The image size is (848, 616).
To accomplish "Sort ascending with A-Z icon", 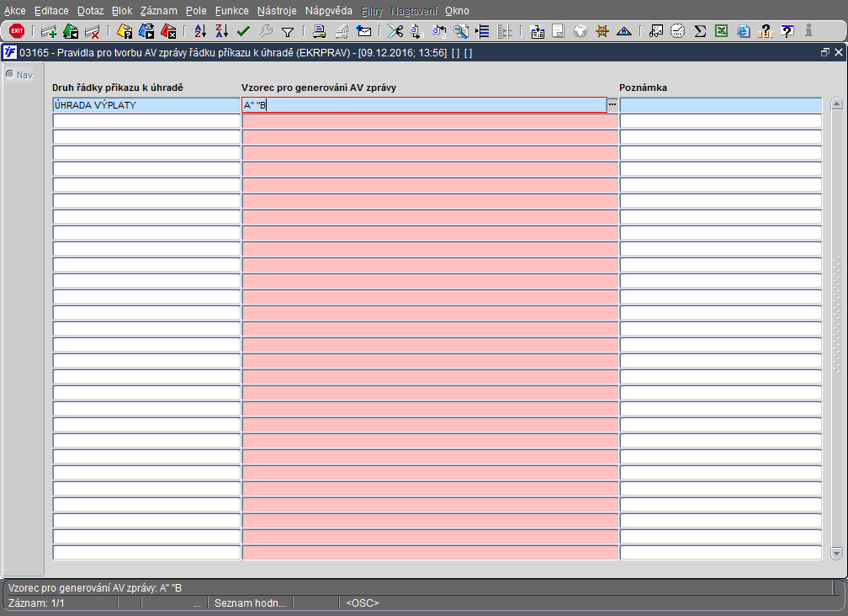I will coord(200,31).
